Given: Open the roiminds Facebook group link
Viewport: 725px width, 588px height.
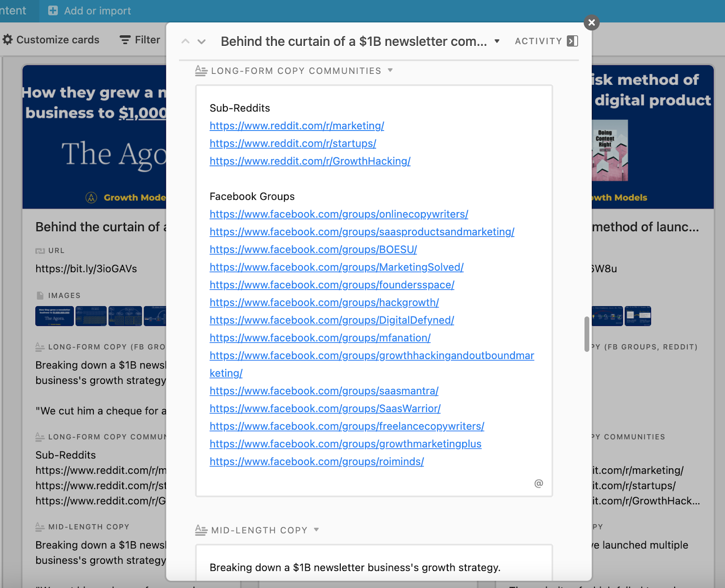Looking at the screenshot, I should tap(317, 462).
